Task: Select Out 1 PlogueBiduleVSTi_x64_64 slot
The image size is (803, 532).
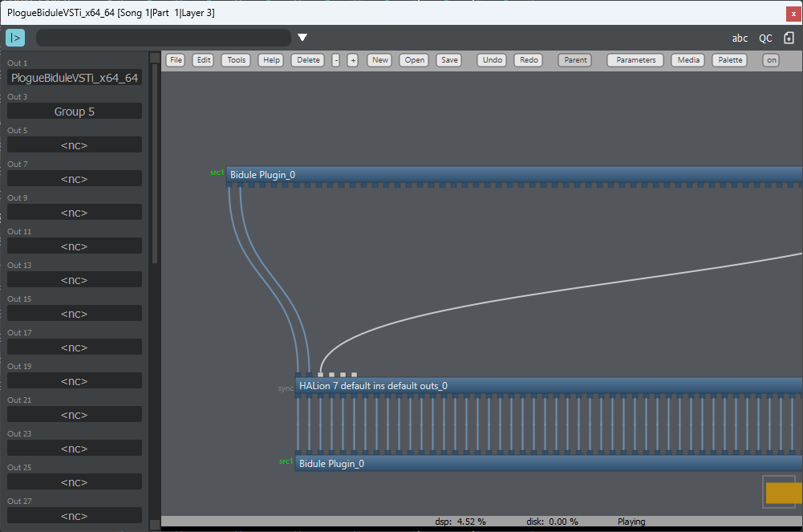Action: (75, 78)
